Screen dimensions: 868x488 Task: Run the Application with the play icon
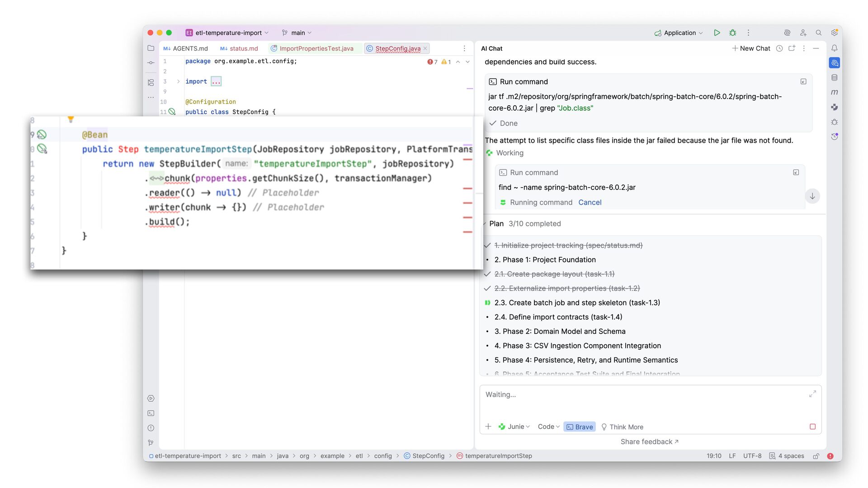[717, 33]
